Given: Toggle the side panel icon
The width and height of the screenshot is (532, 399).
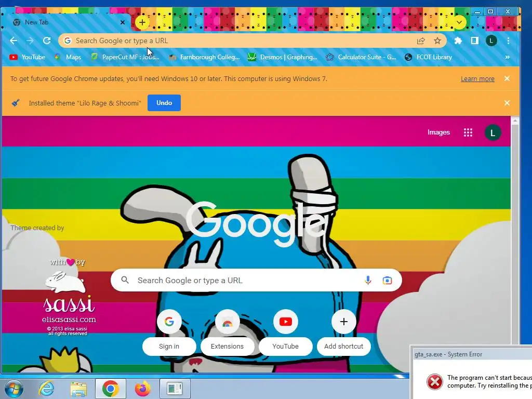Looking at the screenshot, I should pos(475,41).
